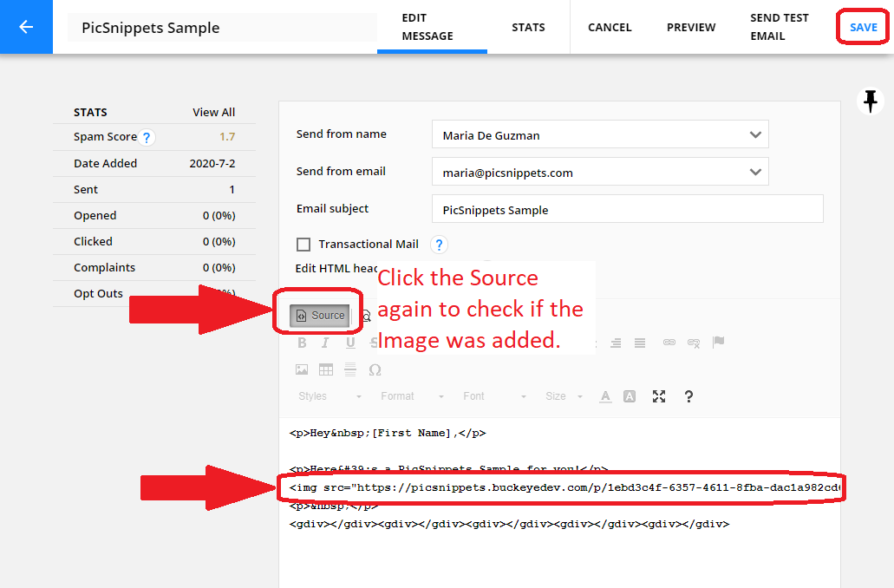Image resolution: width=894 pixels, height=588 pixels.
Task: Open the Size dropdown
Action: pyautogui.click(x=564, y=396)
